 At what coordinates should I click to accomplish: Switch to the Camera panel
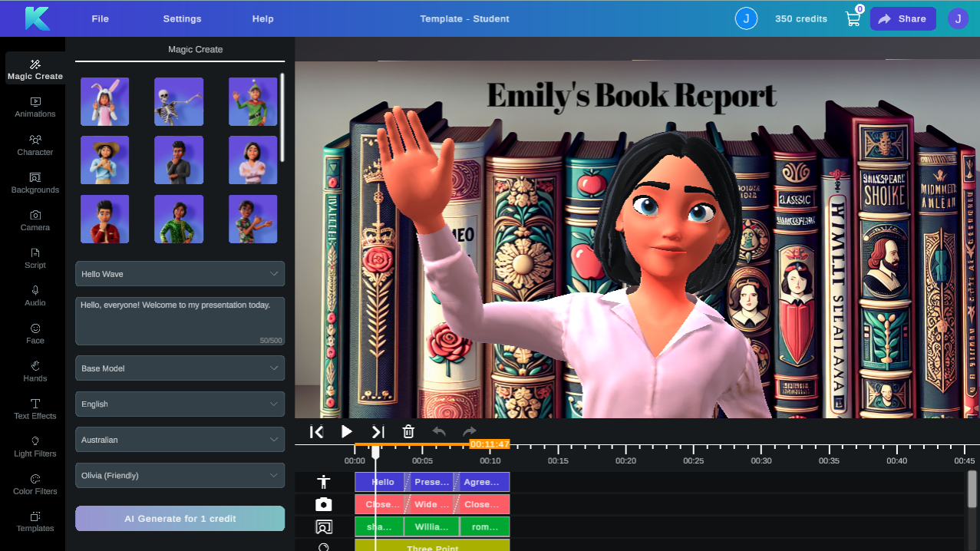point(35,221)
